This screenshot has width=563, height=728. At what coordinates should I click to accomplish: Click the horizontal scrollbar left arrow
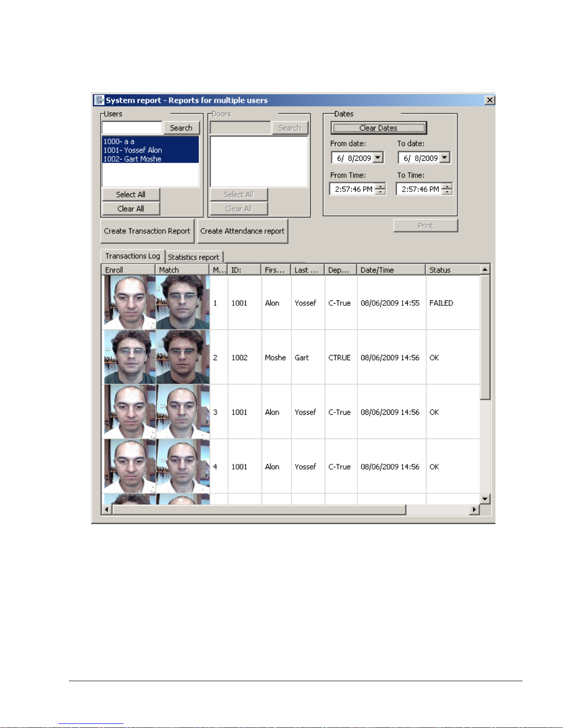[x=107, y=509]
